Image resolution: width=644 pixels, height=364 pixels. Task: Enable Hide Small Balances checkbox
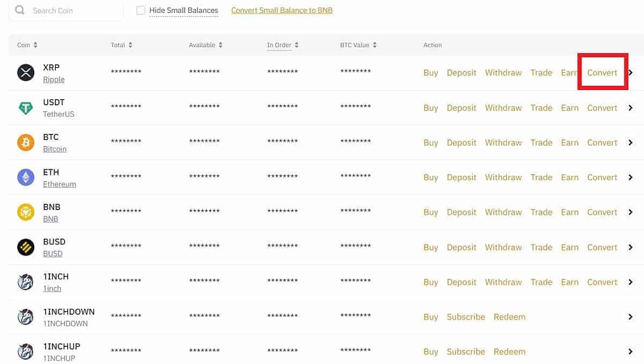[x=141, y=10]
